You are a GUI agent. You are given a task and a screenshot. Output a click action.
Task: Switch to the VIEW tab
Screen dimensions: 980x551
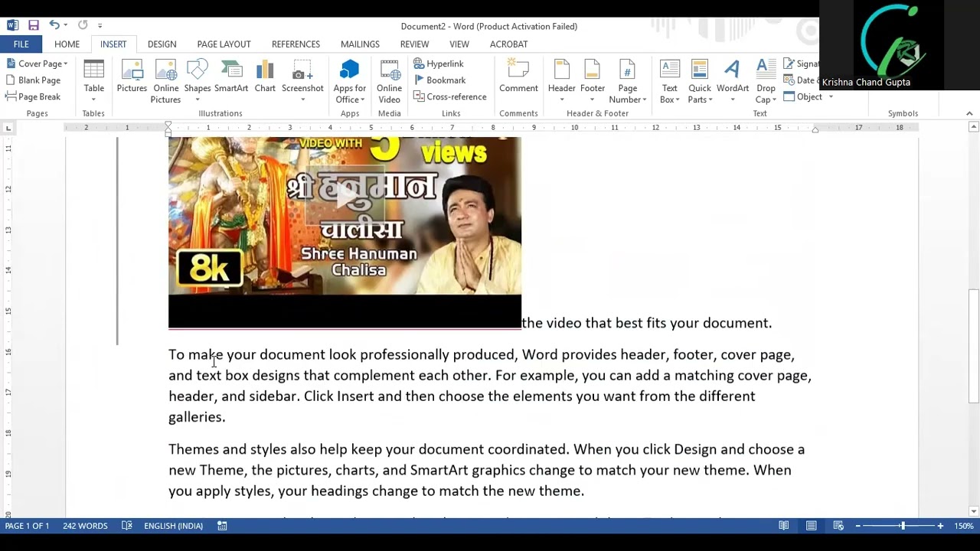[x=459, y=44]
